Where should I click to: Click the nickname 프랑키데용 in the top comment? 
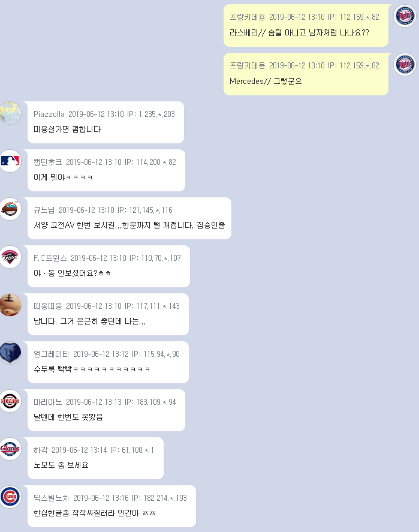tap(248, 17)
